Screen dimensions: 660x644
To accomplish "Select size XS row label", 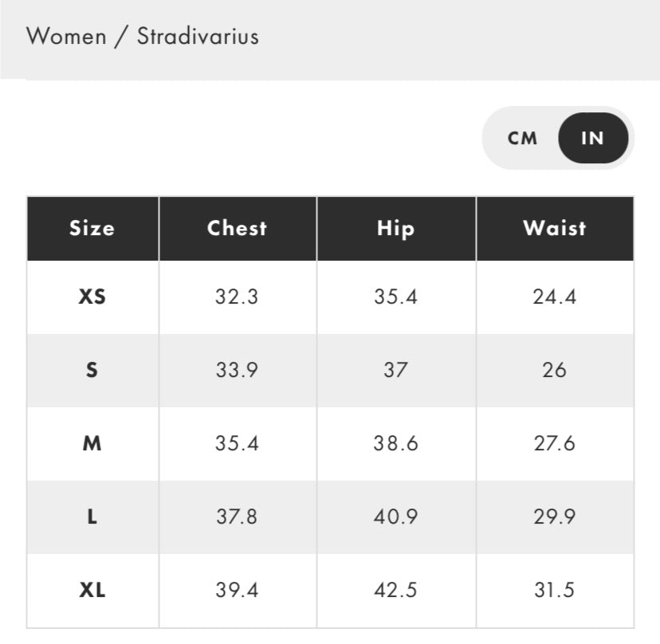I will point(92,296).
